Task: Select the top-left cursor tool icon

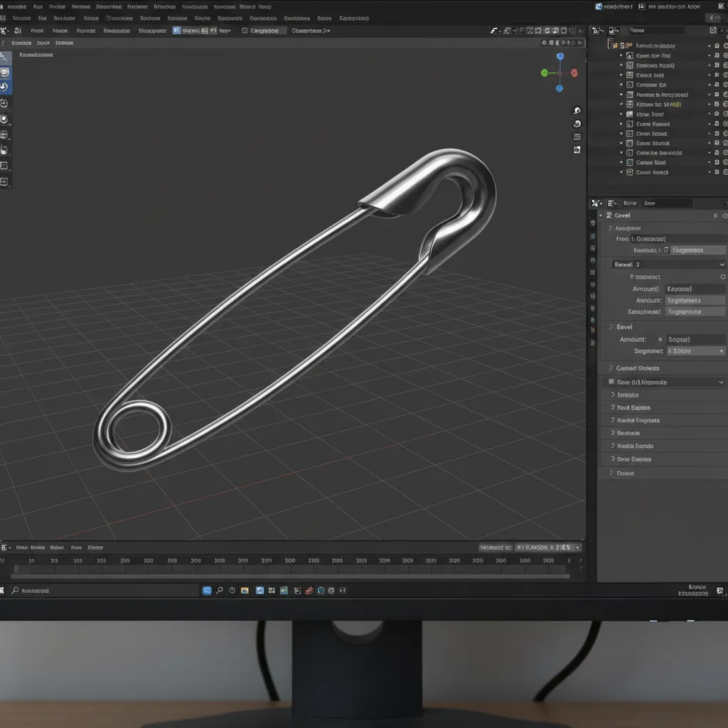Action: point(6,54)
